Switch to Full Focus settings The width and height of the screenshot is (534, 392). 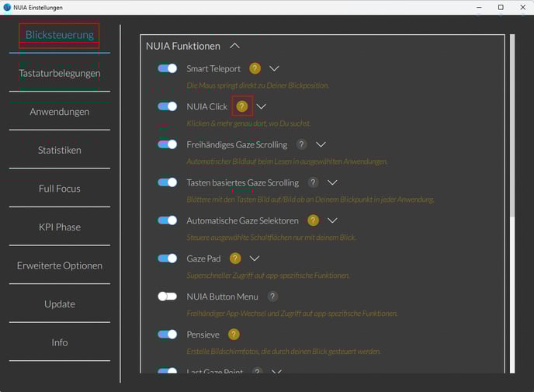pyautogui.click(x=60, y=189)
